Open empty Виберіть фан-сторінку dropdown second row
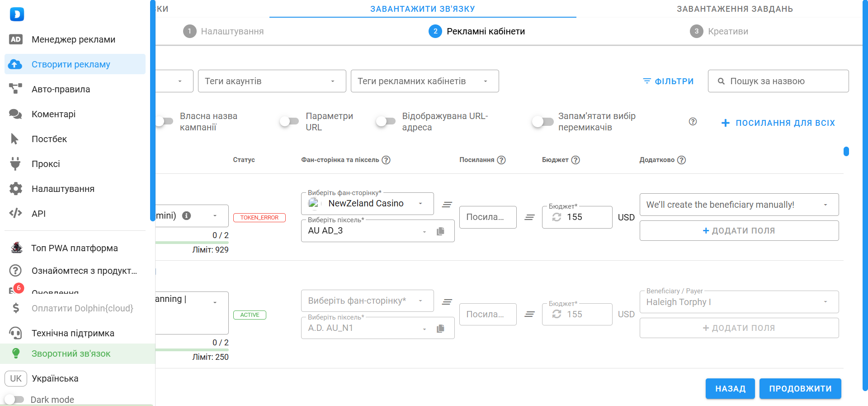 point(368,301)
